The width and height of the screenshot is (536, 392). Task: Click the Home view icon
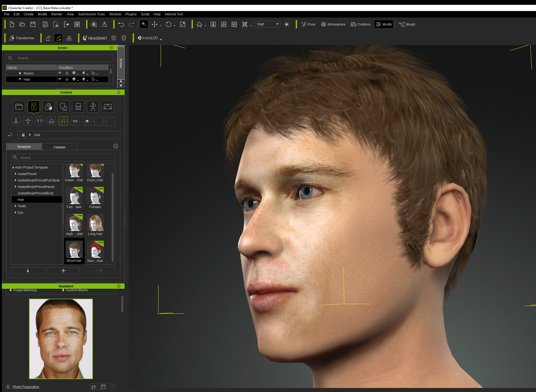[x=199, y=24]
